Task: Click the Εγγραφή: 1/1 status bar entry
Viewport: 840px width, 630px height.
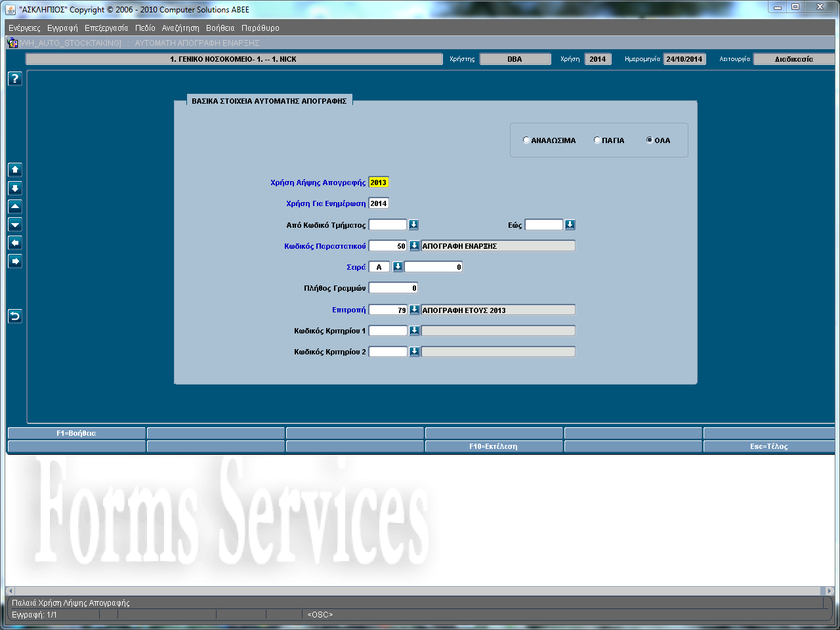Action: pyautogui.click(x=34, y=615)
